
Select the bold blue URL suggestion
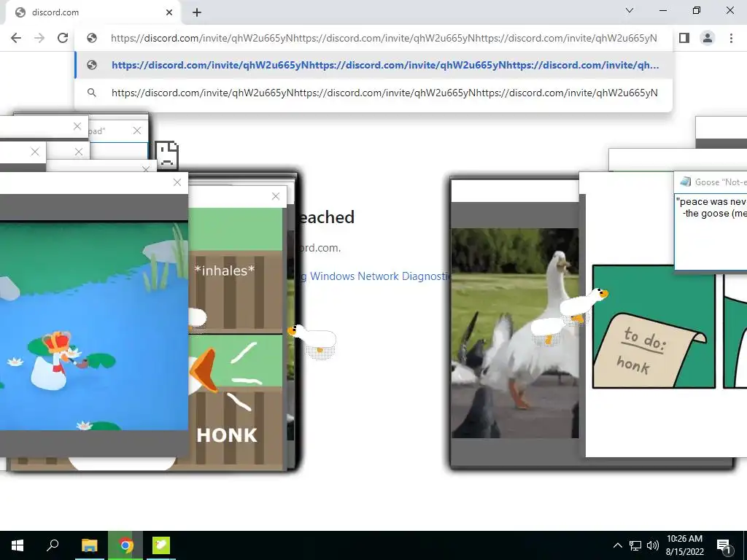pos(373,65)
